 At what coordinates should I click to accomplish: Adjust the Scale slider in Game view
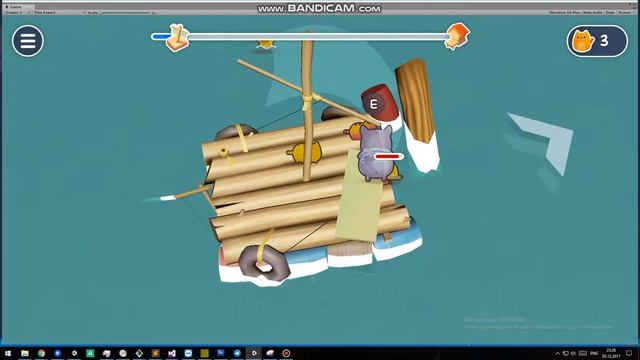tap(125, 13)
